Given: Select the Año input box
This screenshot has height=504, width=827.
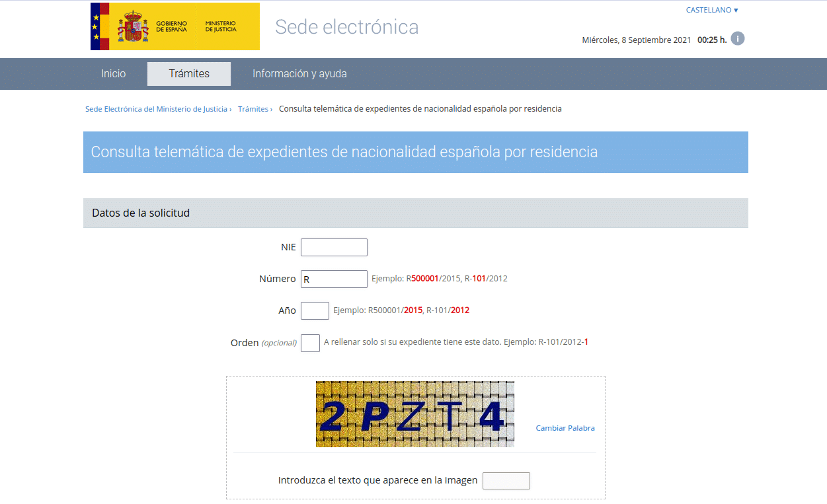Looking at the screenshot, I should 315,310.
